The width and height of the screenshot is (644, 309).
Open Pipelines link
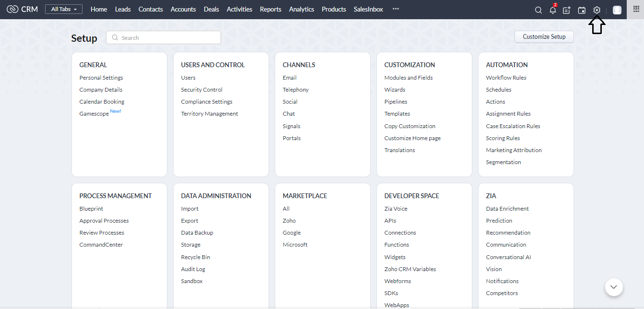[x=396, y=102]
